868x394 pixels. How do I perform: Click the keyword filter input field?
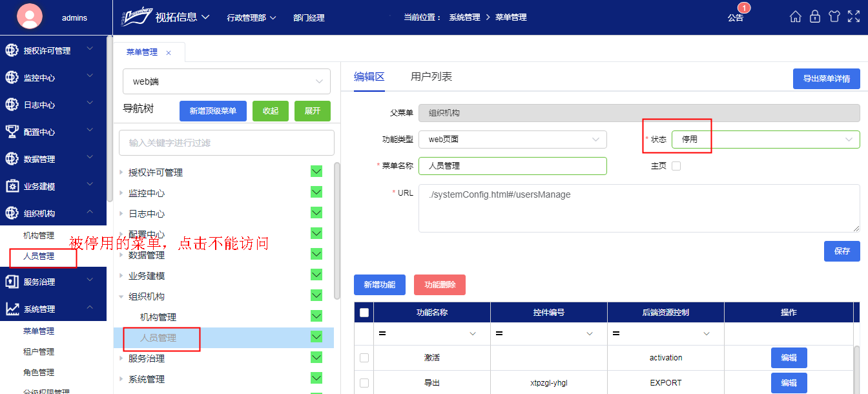pos(227,143)
